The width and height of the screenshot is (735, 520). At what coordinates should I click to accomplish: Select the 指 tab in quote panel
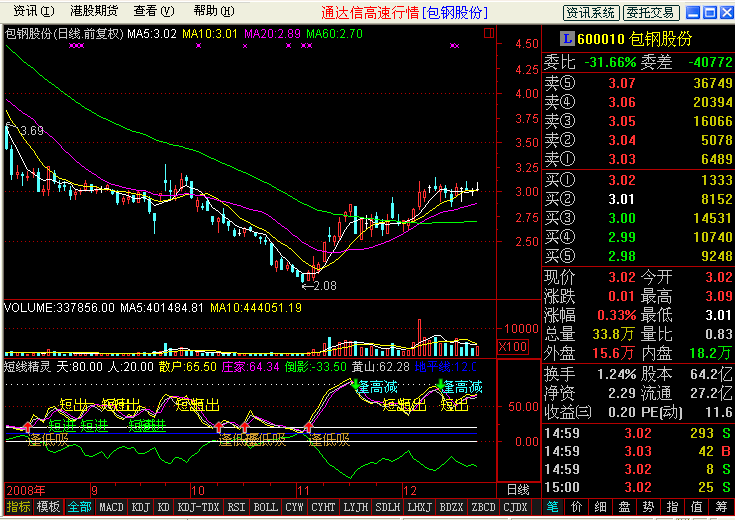tap(672, 507)
